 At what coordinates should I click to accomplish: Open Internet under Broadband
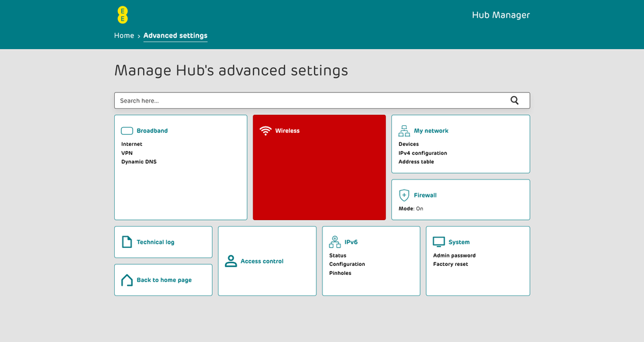pos(132,144)
